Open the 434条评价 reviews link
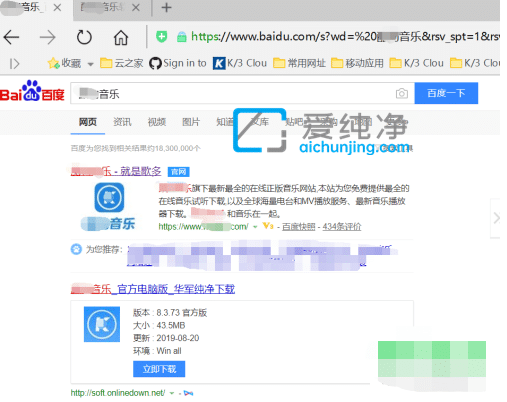 (x=342, y=227)
